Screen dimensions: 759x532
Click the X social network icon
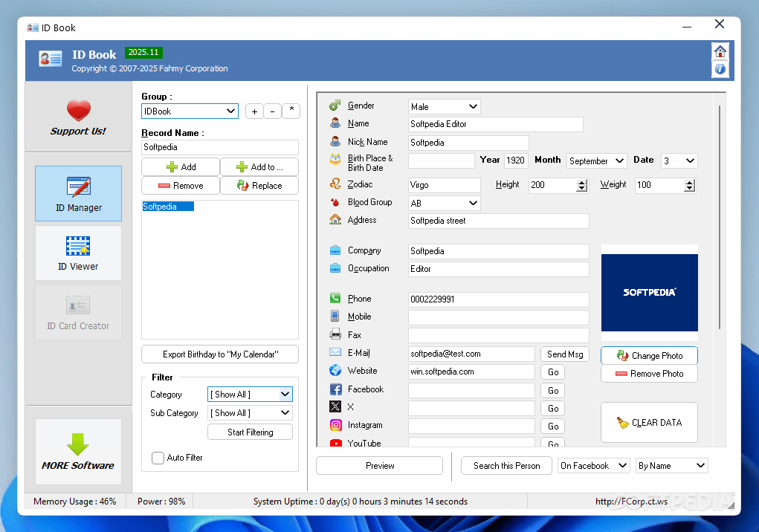(x=335, y=407)
